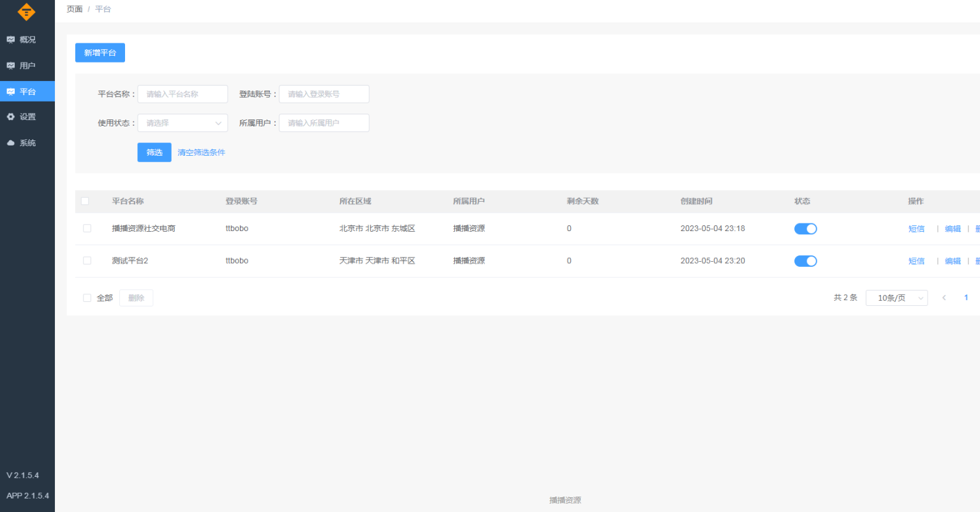Tick the checkbox next to 测试平台2
Viewport: 980px width, 512px height.
pyautogui.click(x=86, y=260)
